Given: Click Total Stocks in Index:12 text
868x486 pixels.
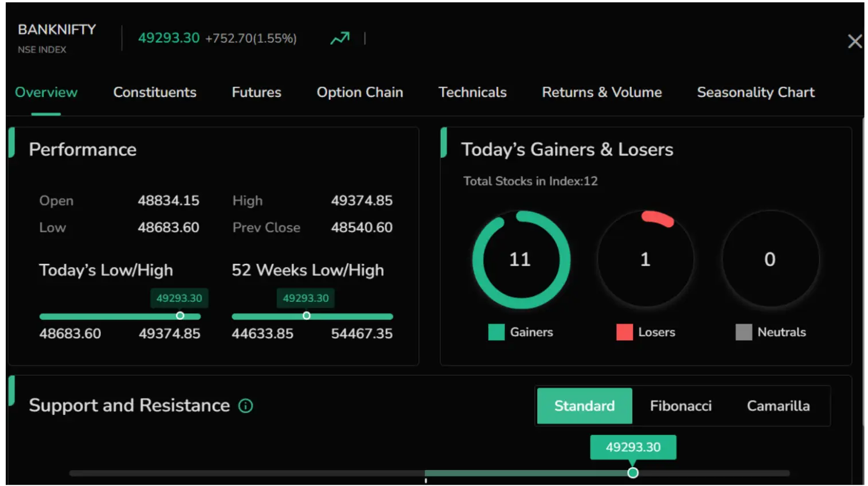Looking at the screenshot, I should 530,181.
